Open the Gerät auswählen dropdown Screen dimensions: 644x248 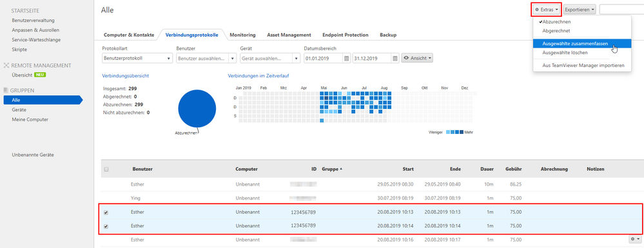(270, 59)
